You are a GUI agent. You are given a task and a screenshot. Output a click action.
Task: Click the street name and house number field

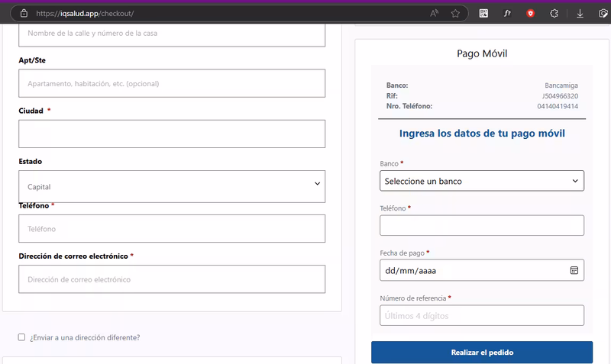point(172,34)
